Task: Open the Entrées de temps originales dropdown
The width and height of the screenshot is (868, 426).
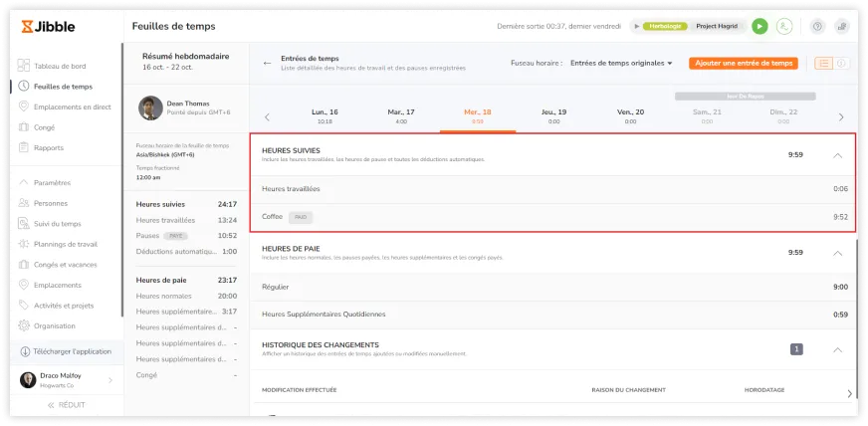Action: (x=621, y=63)
